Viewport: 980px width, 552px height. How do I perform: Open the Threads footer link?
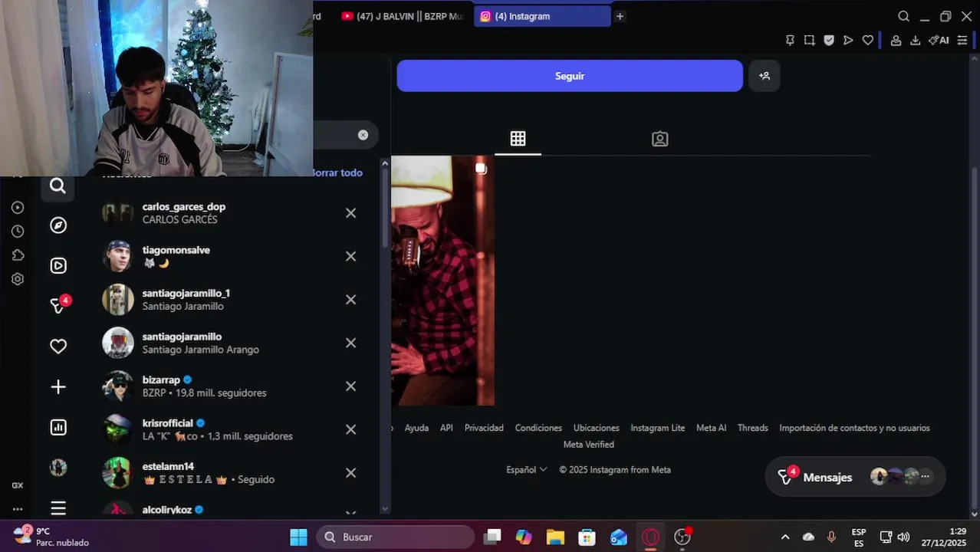pos(752,428)
